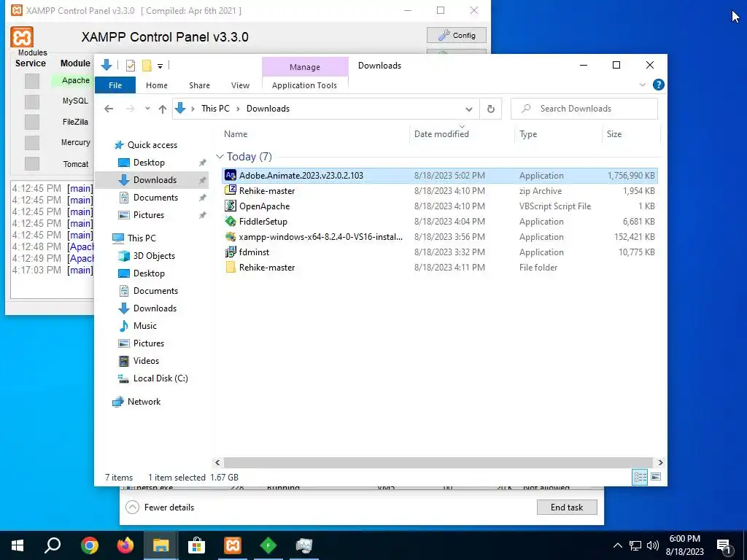Viewport: 747px width, 560px height.
Task: Open the Adobe.Animate.2023 application file icon
Action: (x=231, y=175)
